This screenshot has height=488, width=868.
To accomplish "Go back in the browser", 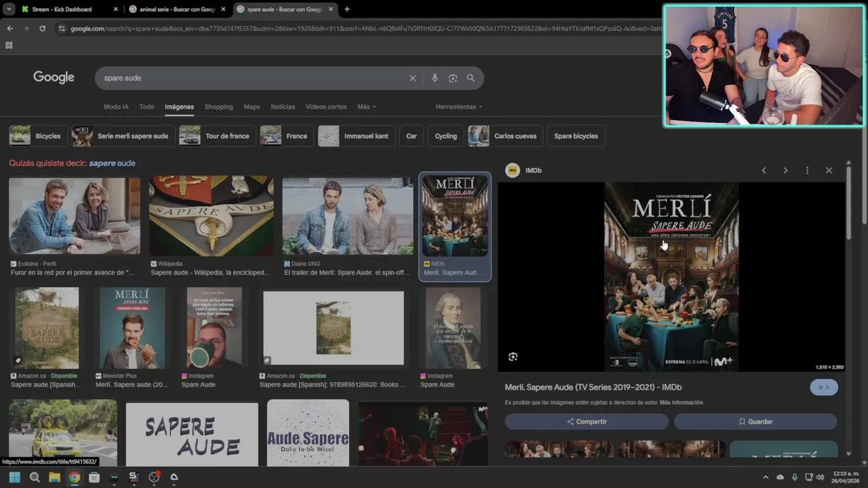I will pos(9,28).
